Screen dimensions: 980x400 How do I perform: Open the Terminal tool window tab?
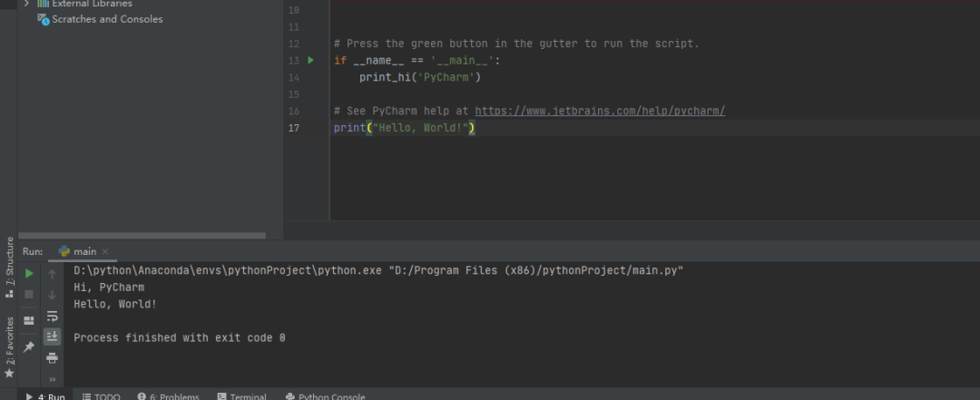241,396
